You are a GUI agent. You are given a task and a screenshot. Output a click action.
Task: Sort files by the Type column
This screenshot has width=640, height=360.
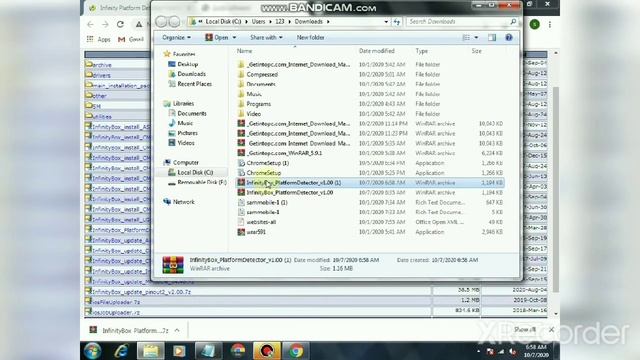[422, 51]
